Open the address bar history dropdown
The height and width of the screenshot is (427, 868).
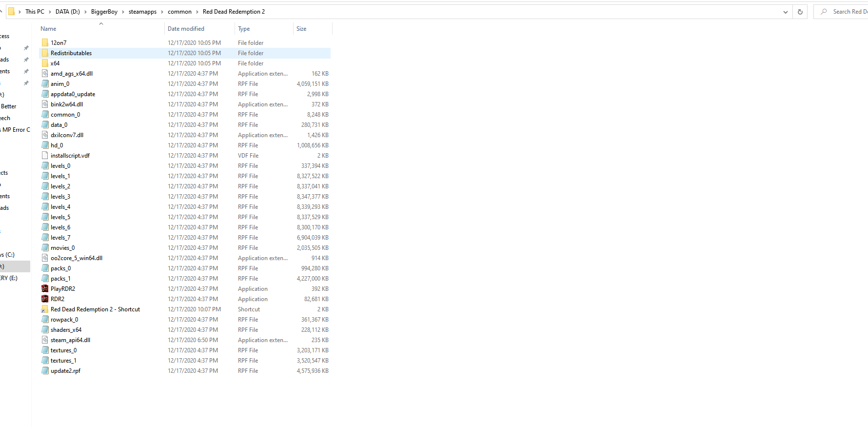click(785, 12)
